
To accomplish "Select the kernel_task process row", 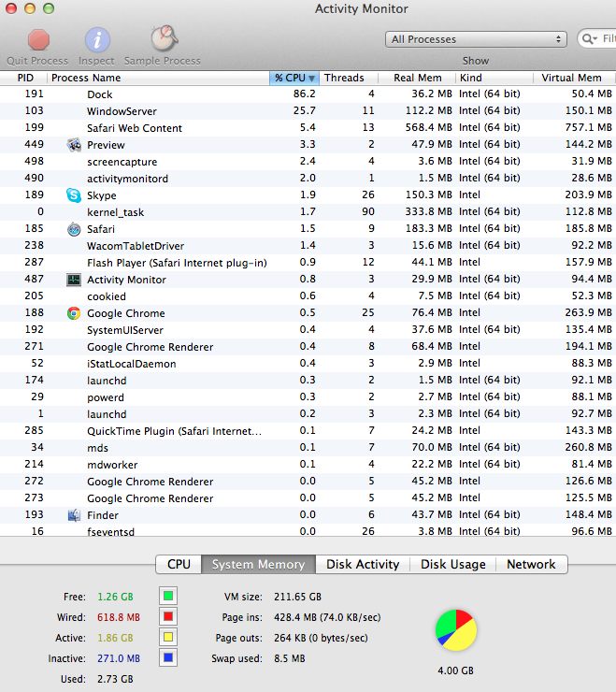I will pos(308,212).
